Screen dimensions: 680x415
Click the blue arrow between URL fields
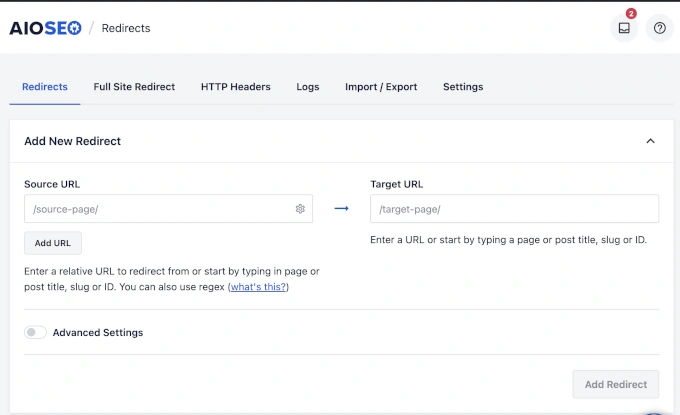click(341, 209)
